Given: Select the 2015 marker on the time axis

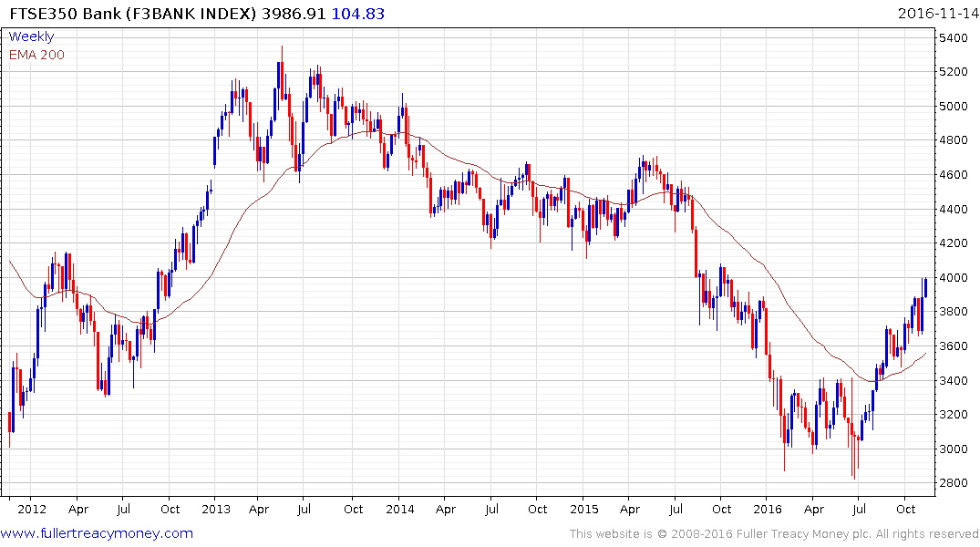Looking at the screenshot, I should tap(583, 509).
